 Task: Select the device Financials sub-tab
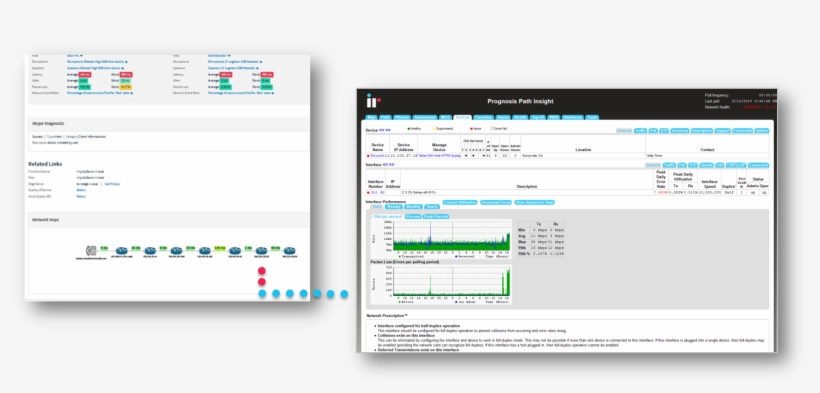coord(743,130)
